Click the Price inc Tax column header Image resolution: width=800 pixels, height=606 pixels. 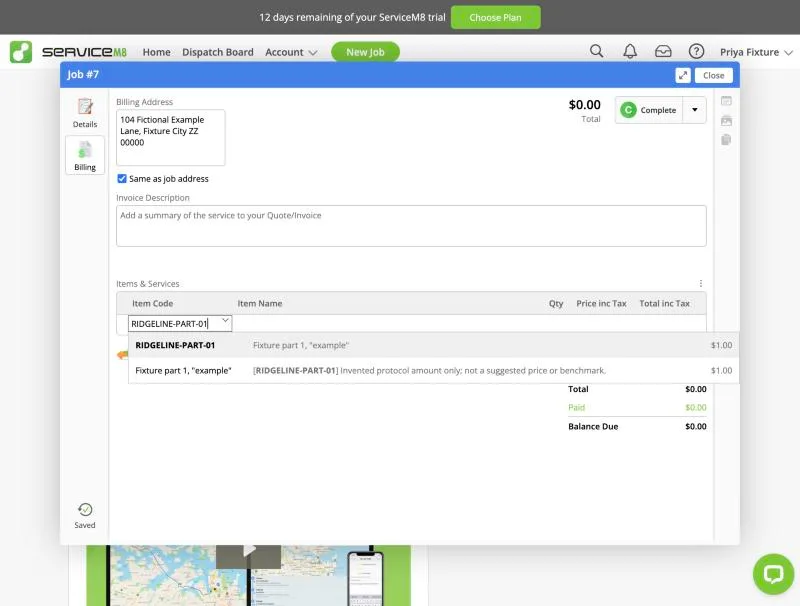601,304
